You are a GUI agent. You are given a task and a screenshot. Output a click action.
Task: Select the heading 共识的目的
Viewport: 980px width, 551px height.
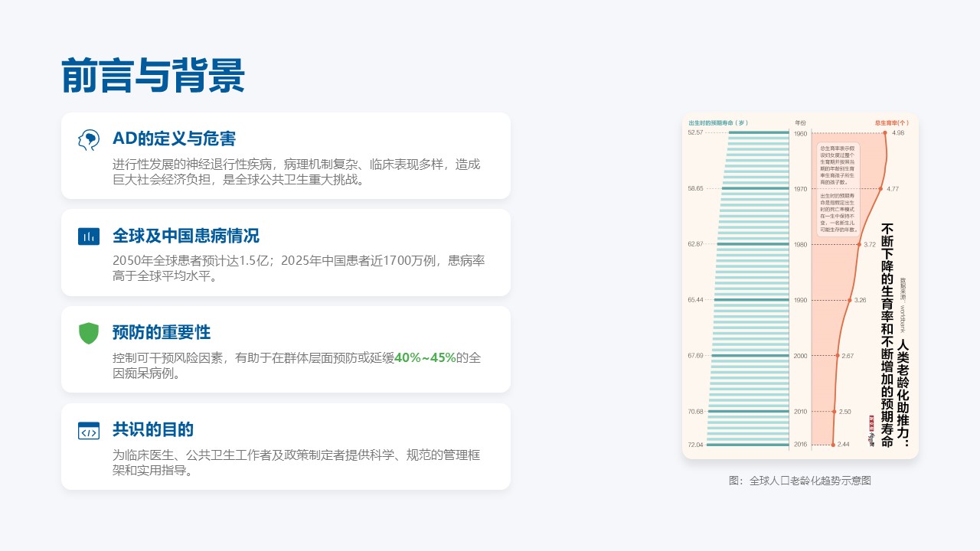[x=153, y=429]
